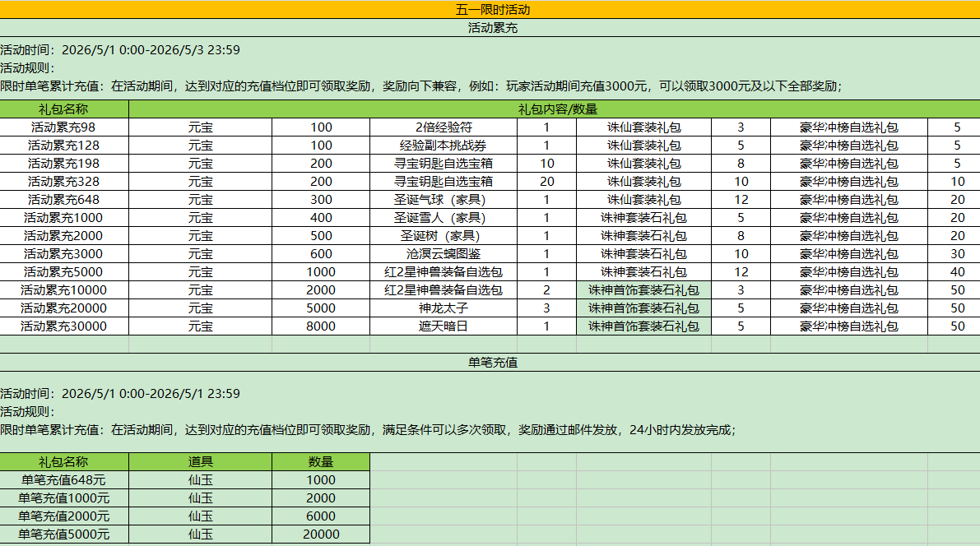Select the 8000 元宝 quantity cell

pyautogui.click(x=321, y=326)
